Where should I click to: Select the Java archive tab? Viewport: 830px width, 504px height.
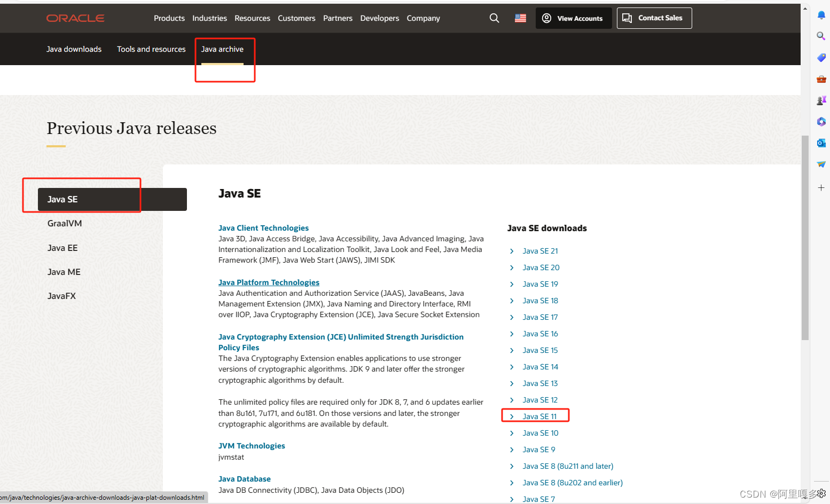[x=222, y=49]
